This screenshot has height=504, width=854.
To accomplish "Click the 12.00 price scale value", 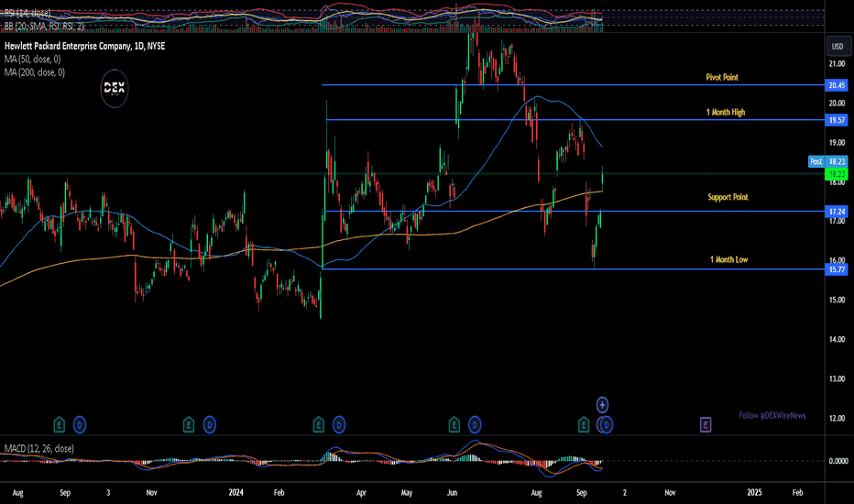I will pyautogui.click(x=838, y=418).
